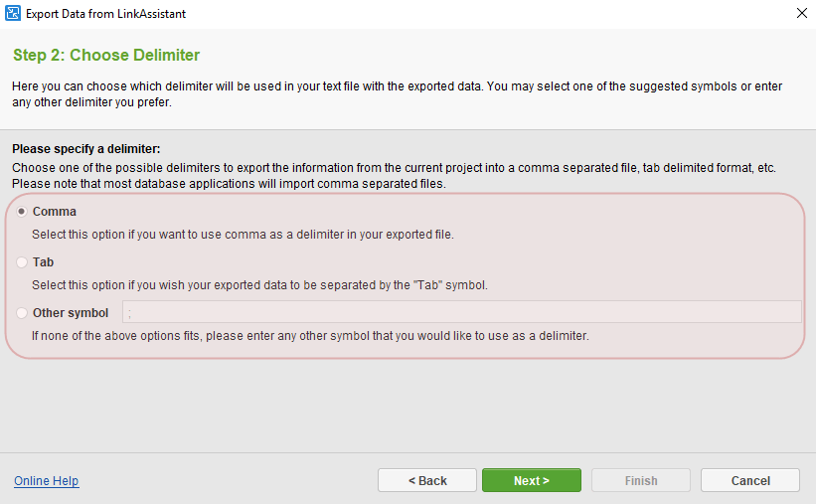
Task: Enable the Other symbol radio button circle
Action: click(22, 313)
